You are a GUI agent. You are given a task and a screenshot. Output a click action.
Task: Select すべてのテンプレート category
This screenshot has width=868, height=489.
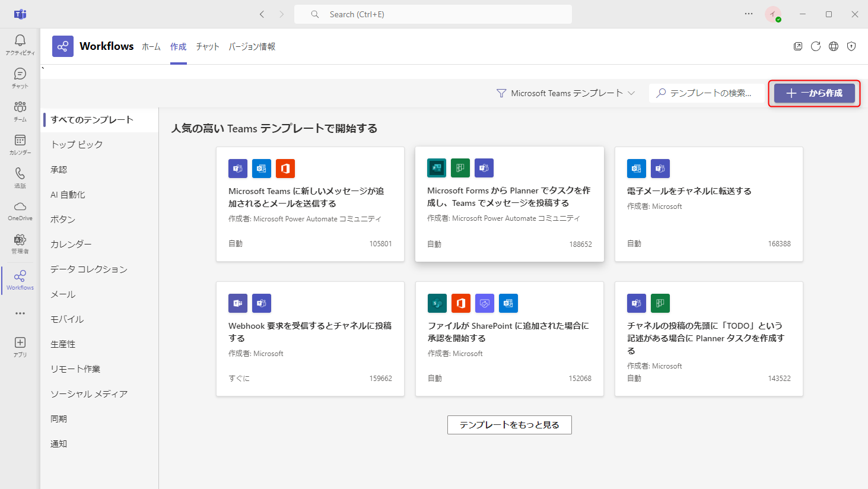tap(100, 120)
